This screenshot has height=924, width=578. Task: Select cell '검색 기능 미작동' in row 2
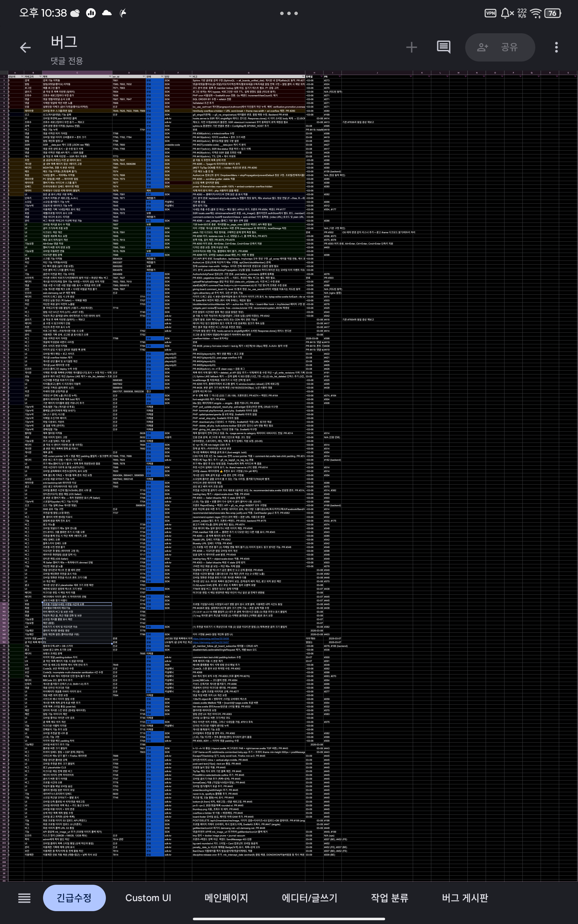tap(77, 81)
